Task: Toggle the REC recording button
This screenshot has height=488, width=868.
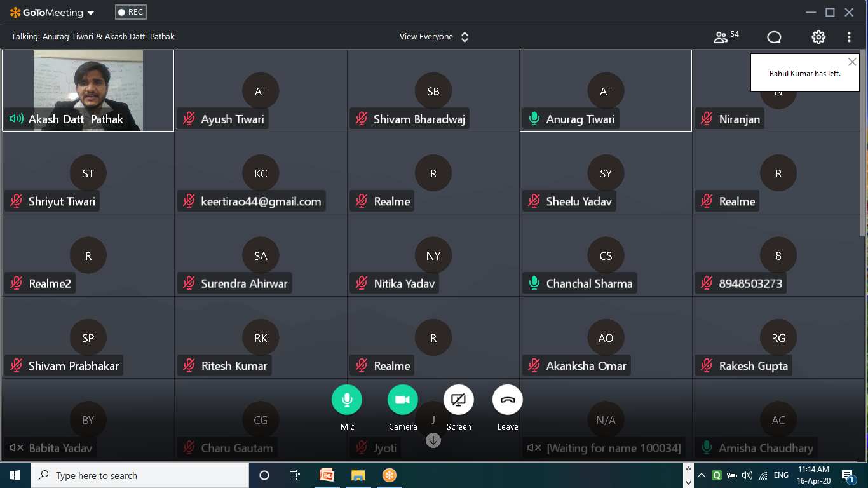Action: [131, 12]
